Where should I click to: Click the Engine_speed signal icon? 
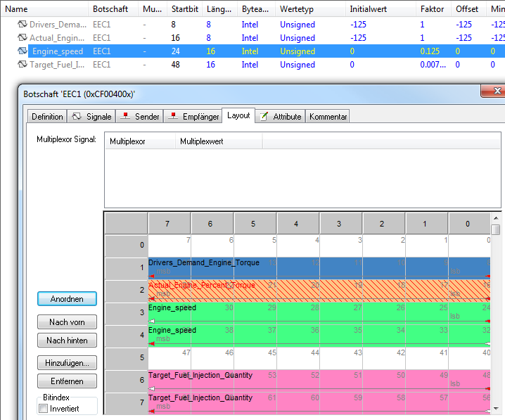pos(23,51)
